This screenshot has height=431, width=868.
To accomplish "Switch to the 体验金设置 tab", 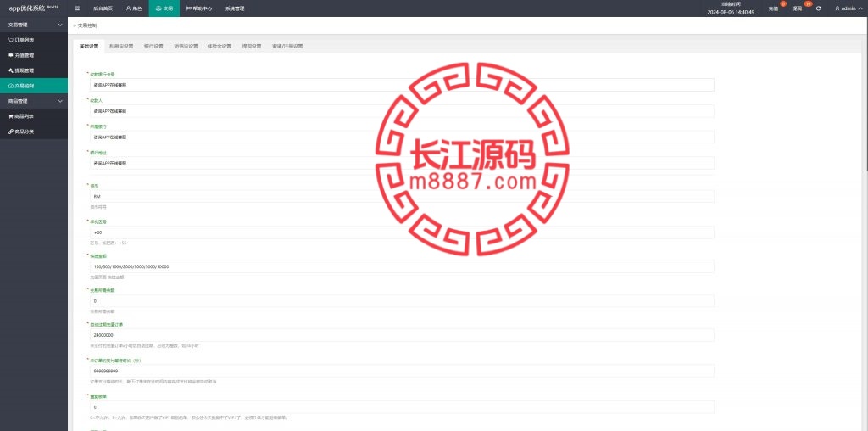I will click(220, 47).
